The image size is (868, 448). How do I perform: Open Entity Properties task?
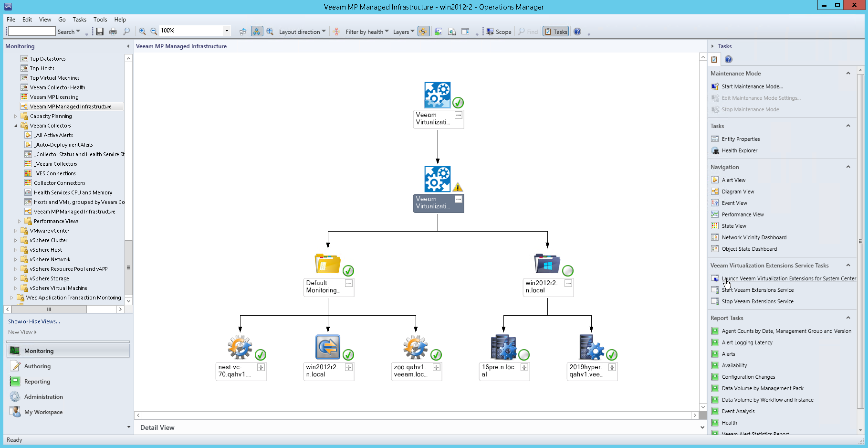(x=741, y=139)
